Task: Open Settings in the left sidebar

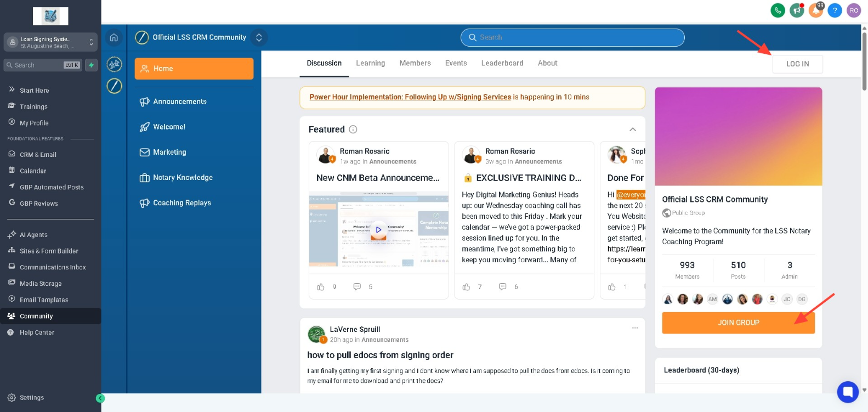Action: (32, 398)
